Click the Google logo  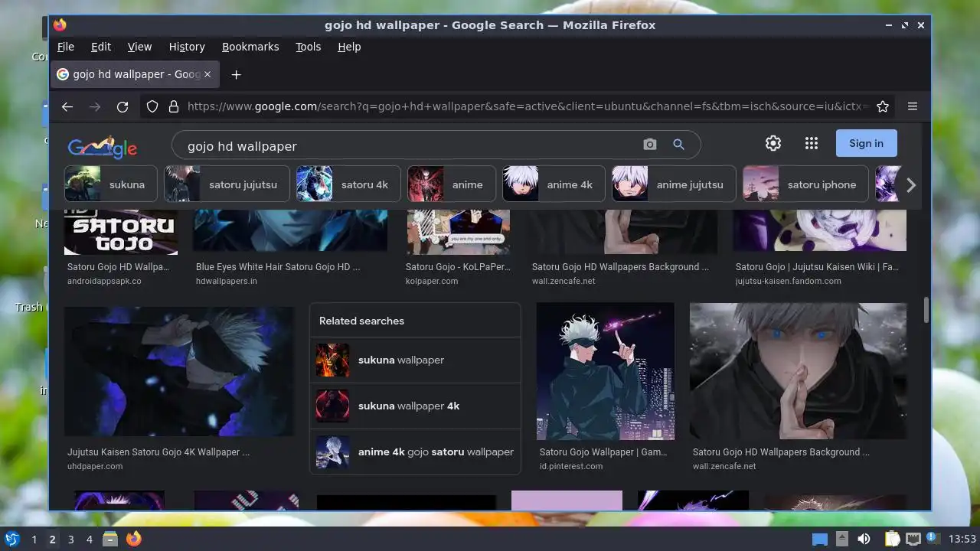pyautogui.click(x=102, y=146)
